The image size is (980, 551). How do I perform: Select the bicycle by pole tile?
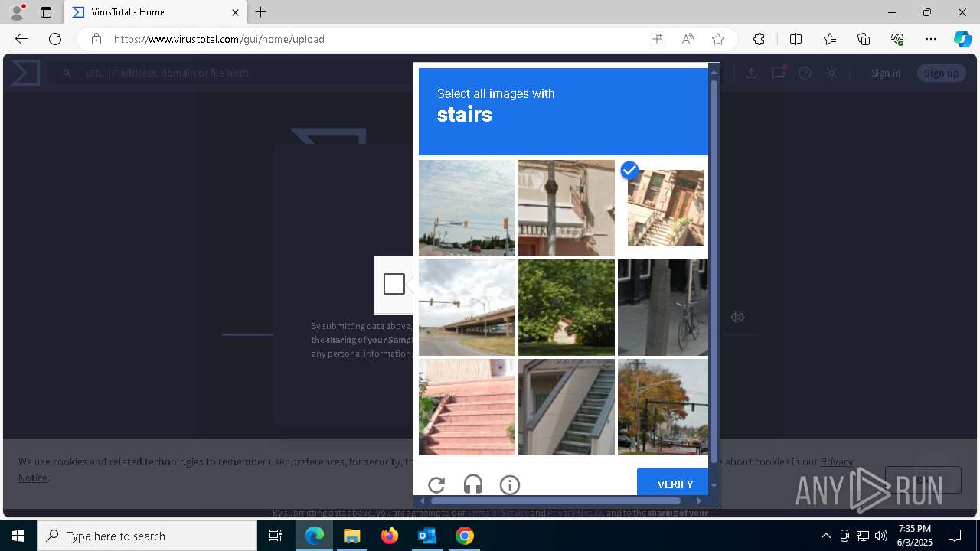(x=663, y=308)
